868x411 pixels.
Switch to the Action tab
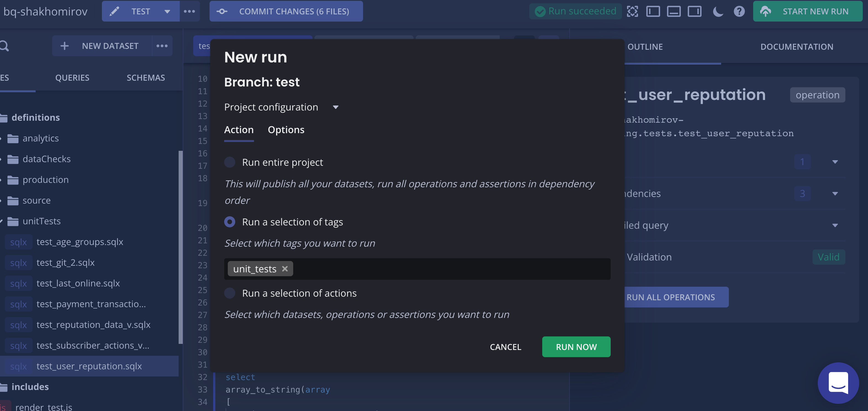coord(239,130)
